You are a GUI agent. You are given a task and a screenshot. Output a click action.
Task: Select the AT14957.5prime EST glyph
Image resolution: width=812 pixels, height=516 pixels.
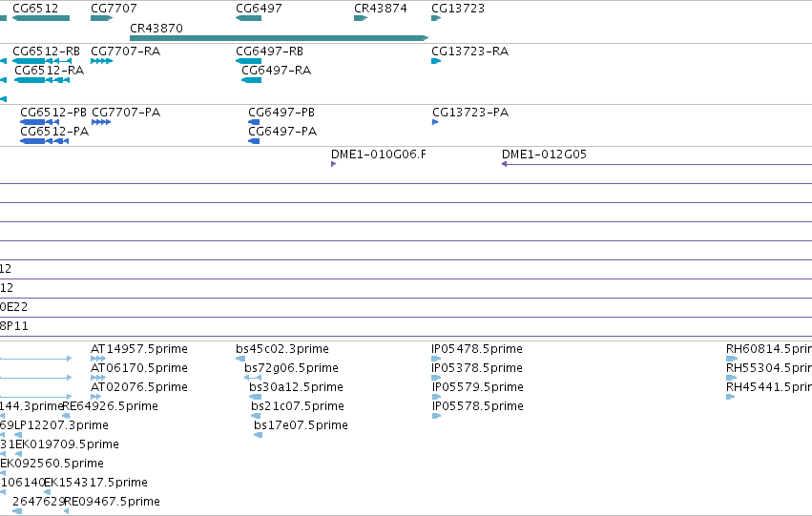click(98, 358)
